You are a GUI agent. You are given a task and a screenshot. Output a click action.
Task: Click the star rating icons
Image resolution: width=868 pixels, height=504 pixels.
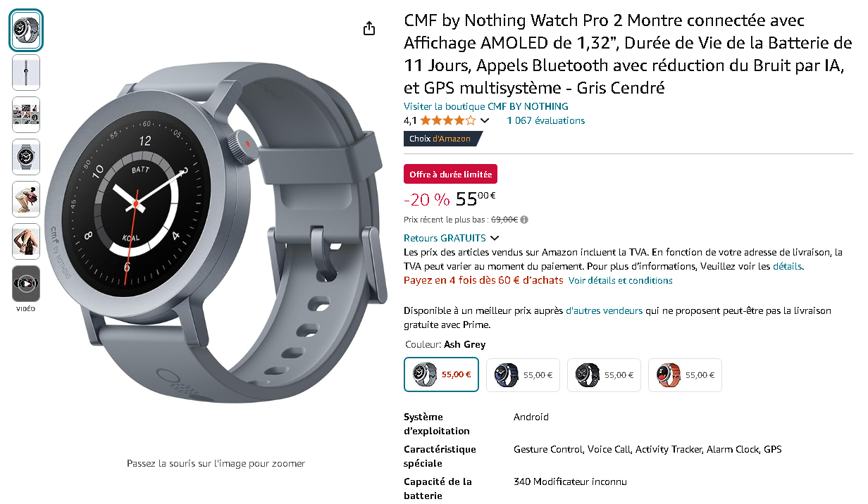[x=448, y=120]
